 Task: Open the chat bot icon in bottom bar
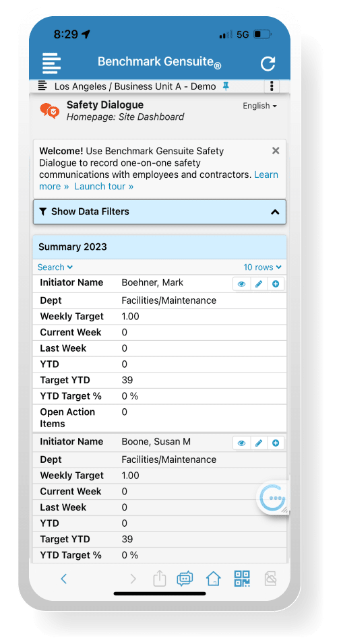(x=185, y=579)
